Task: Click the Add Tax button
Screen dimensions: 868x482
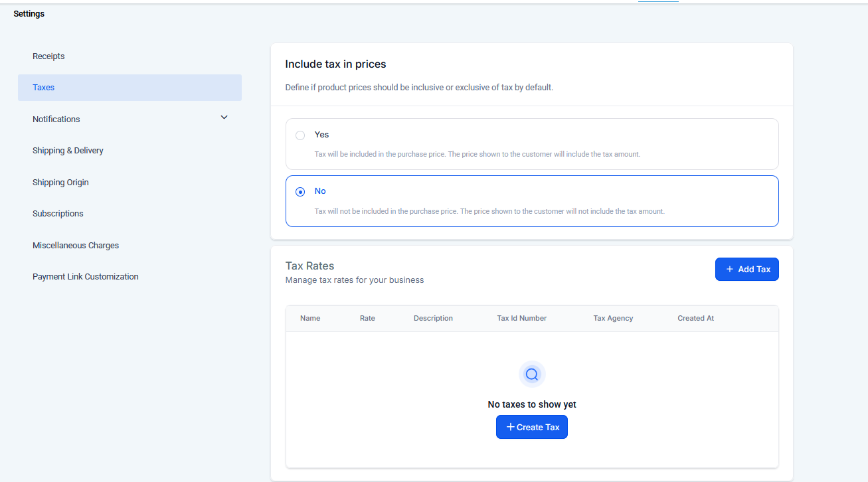Action: point(746,269)
